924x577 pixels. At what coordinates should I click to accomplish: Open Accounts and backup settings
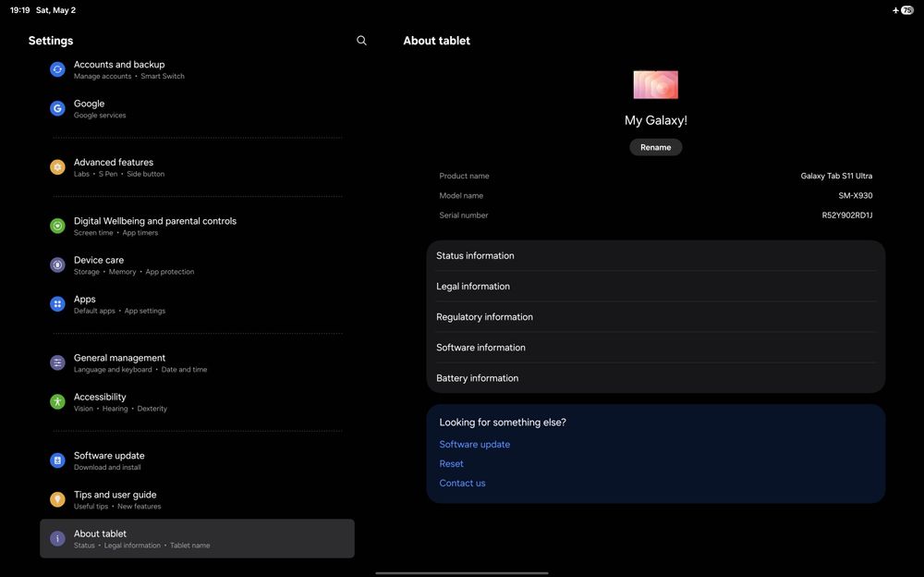(x=197, y=69)
